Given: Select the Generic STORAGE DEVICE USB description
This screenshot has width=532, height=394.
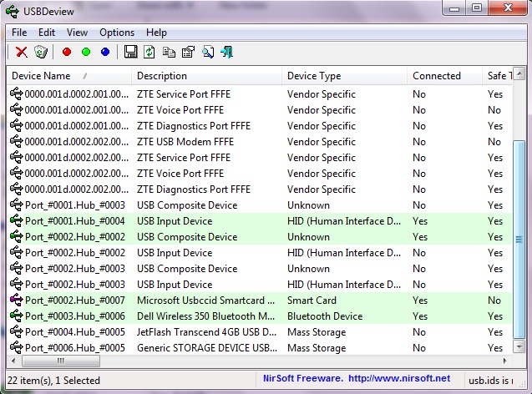Looking at the screenshot, I should point(207,348).
